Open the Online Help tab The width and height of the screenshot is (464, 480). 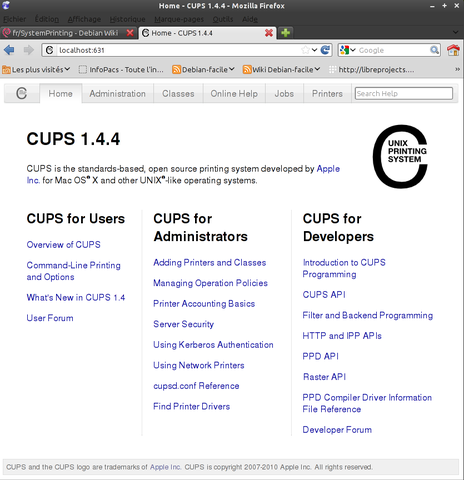(234, 94)
